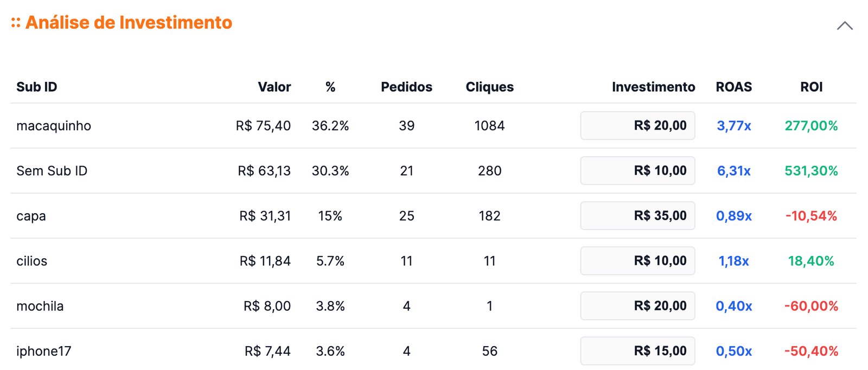Edit mochila investment field R$ 20,00
This screenshot has width=868, height=370.
click(637, 306)
